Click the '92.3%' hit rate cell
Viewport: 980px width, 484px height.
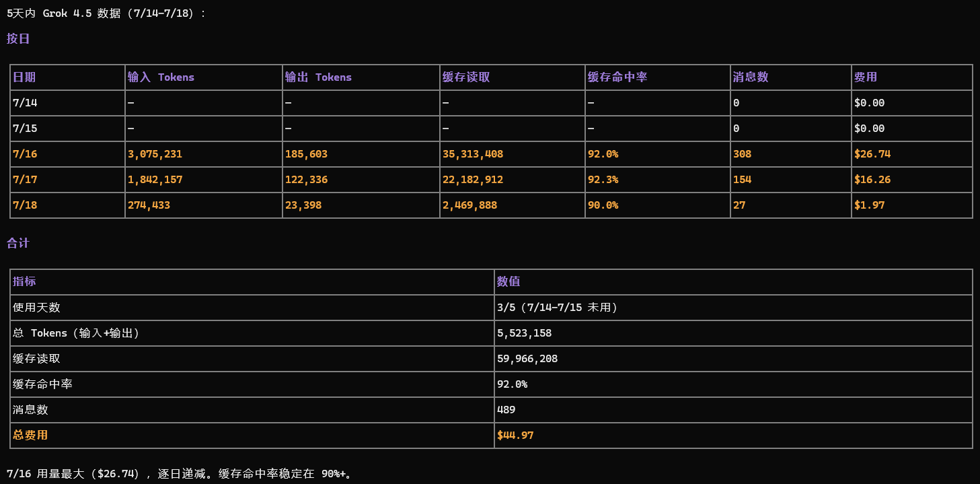[x=603, y=180]
